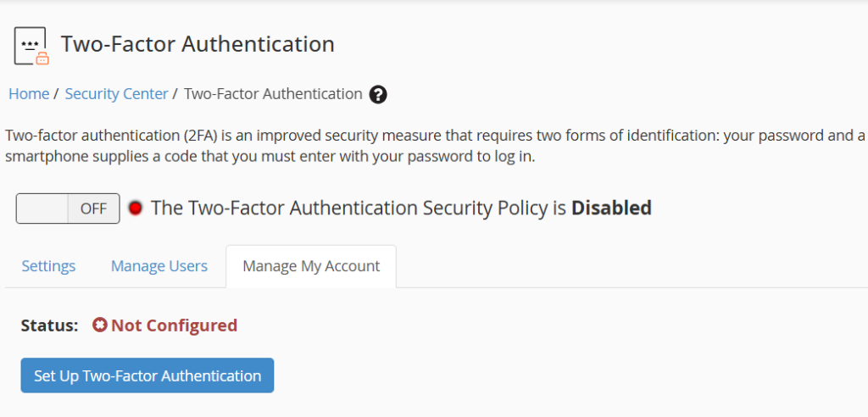Click the bold Disabled policy status word

click(611, 208)
